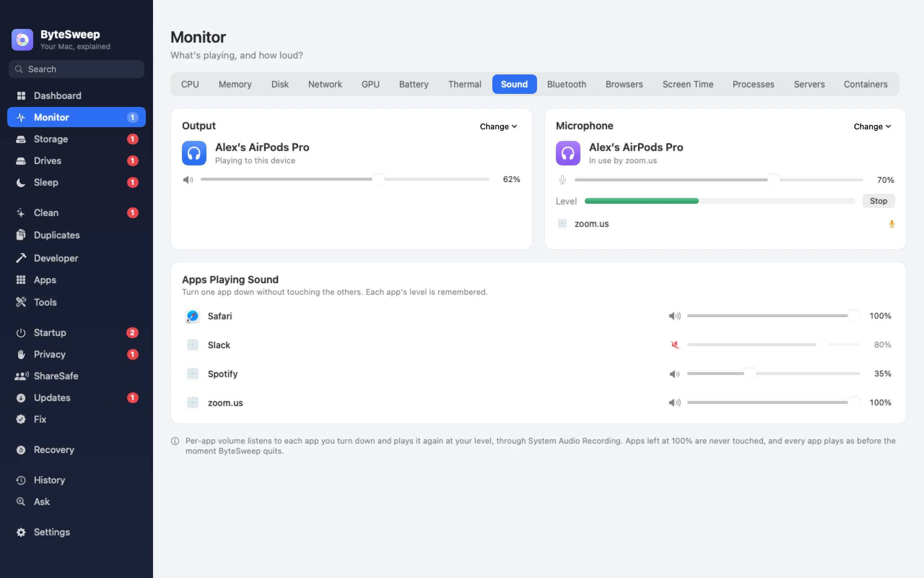The height and width of the screenshot is (578, 924).
Task: Click the orange microphone indicator for zoom.us
Action: click(x=892, y=224)
